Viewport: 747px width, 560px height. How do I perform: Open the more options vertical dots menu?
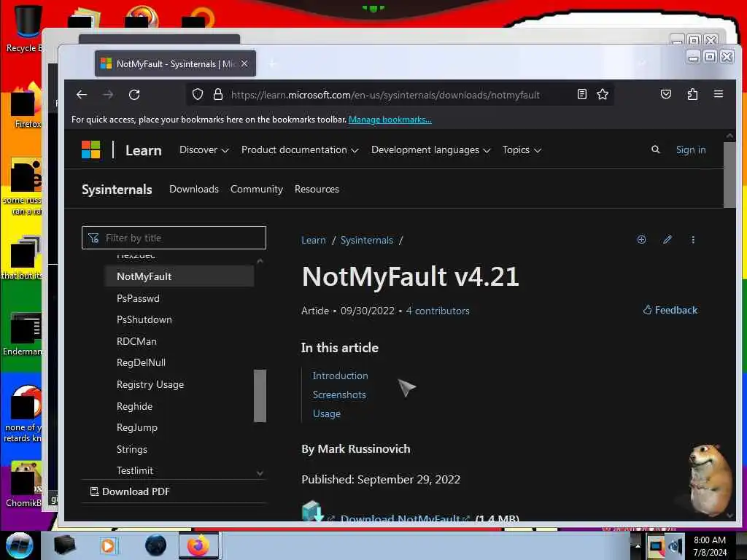point(693,239)
